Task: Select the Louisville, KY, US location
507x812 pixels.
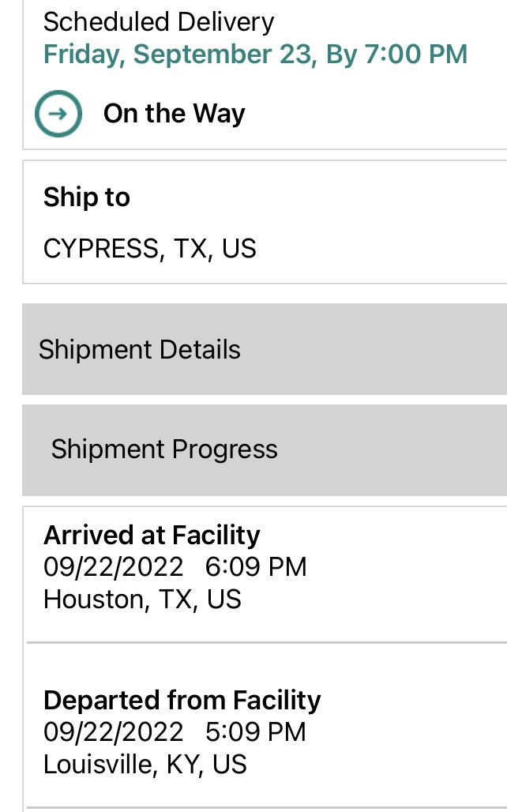Action: point(145,765)
